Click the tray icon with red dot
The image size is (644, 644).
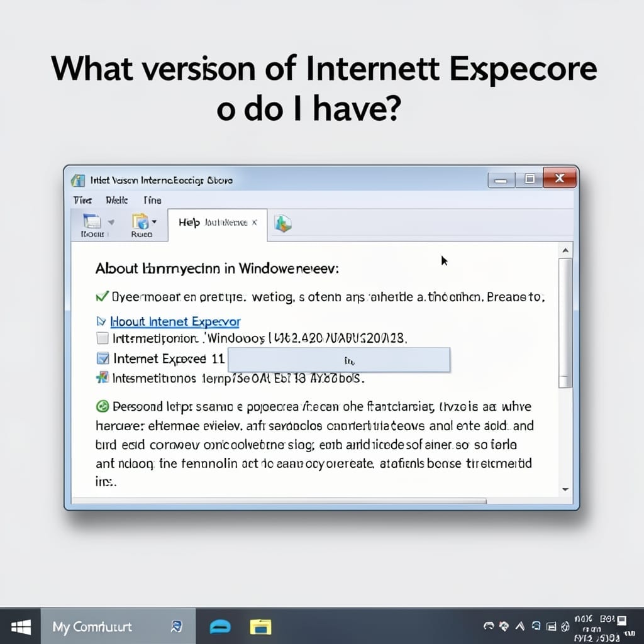click(x=504, y=626)
